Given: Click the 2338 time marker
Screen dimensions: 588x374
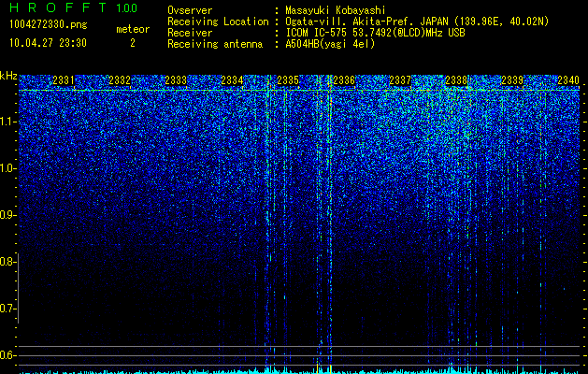Looking at the screenshot, I should 456,80.
